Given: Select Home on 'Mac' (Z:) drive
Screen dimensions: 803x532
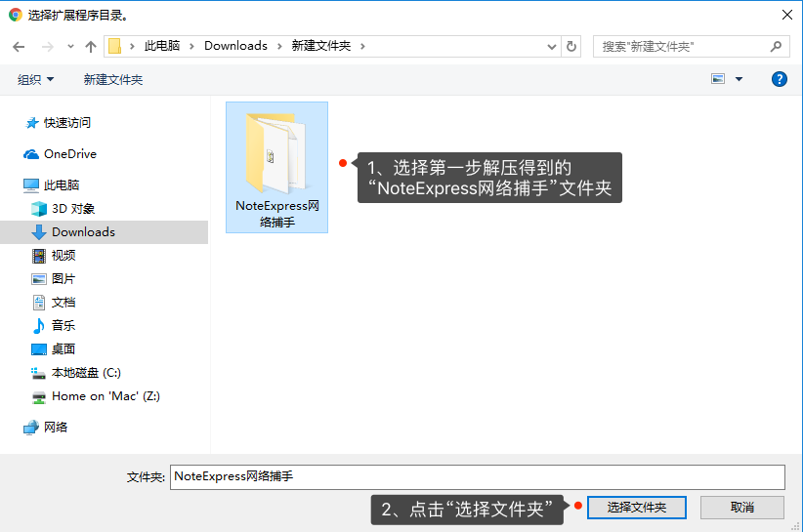Looking at the screenshot, I should (x=96, y=396).
